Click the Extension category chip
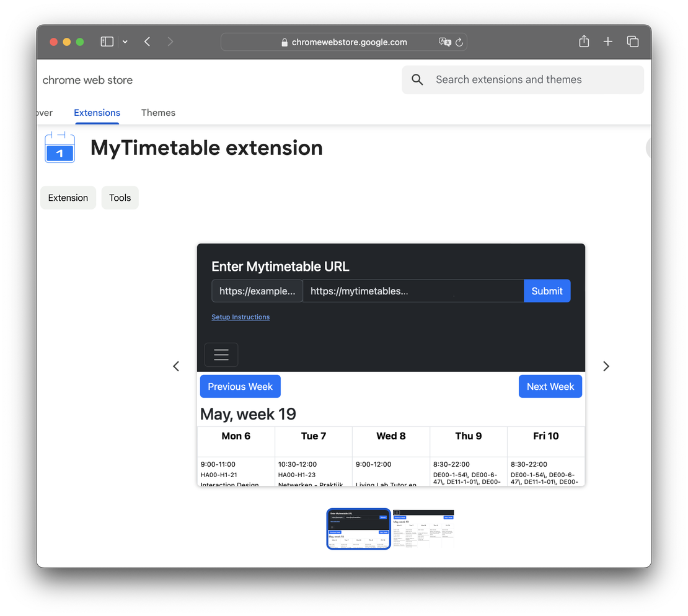 click(x=68, y=197)
